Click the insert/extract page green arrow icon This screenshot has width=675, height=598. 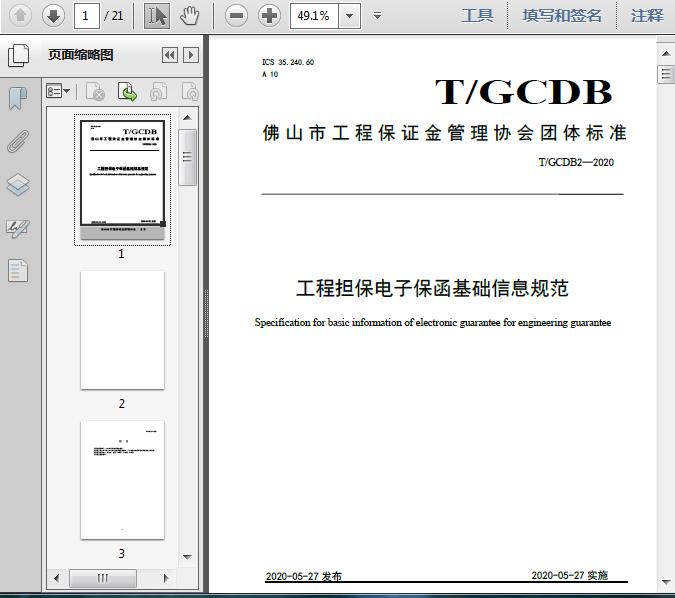pyautogui.click(x=127, y=91)
